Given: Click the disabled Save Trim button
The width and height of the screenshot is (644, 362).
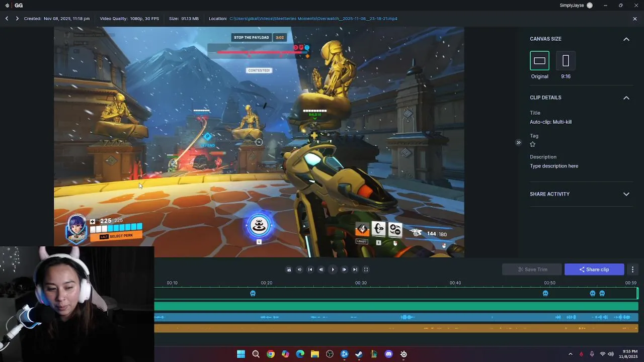Looking at the screenshot, I should click(x=532, y=269).
